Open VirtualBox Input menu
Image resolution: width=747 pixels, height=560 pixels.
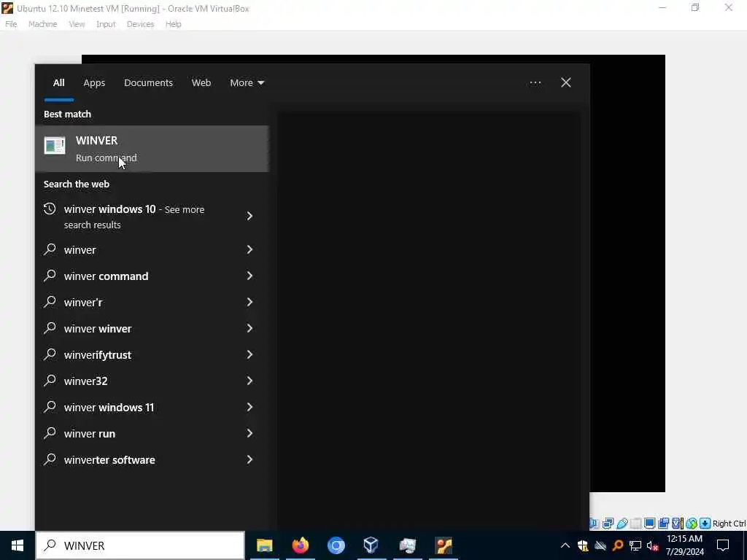point(106,24)
